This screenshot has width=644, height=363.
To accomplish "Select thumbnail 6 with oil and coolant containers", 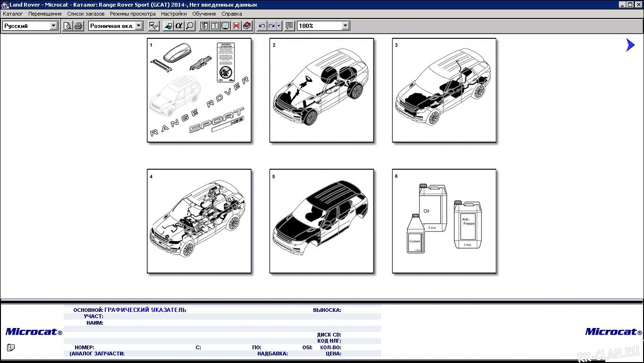I will pyautogui.click(x=444, y=221).
